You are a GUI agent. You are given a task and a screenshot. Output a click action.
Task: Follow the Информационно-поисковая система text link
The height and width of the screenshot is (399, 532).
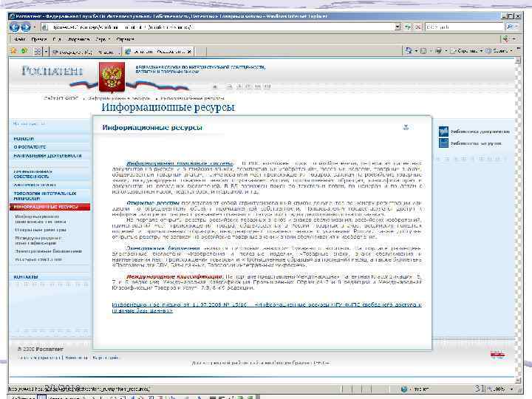[180, 163]
